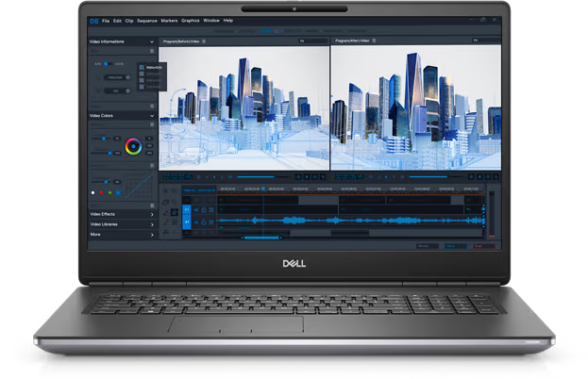Click the More panel row
588x379 pixels.
point(123,234)
